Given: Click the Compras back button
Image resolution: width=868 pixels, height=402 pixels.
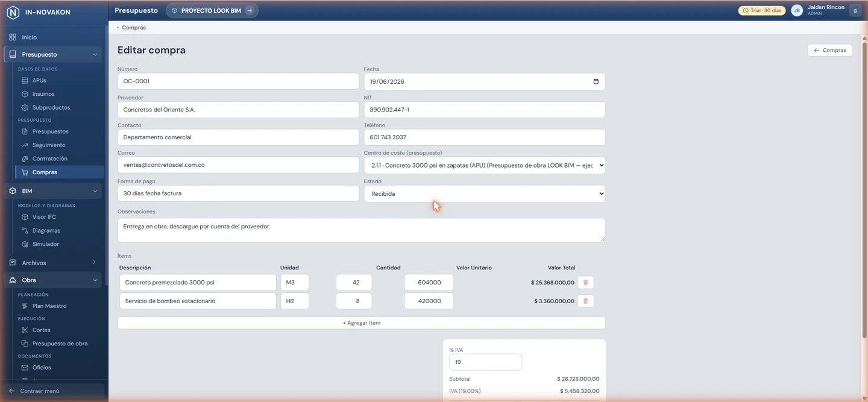Looking at the screenshot, I should [829, 51].
